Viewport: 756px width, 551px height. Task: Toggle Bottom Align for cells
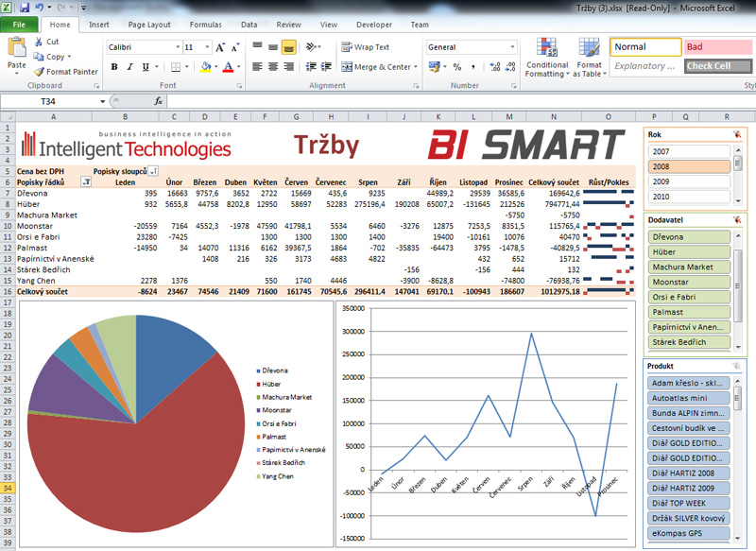pos(289,46)
